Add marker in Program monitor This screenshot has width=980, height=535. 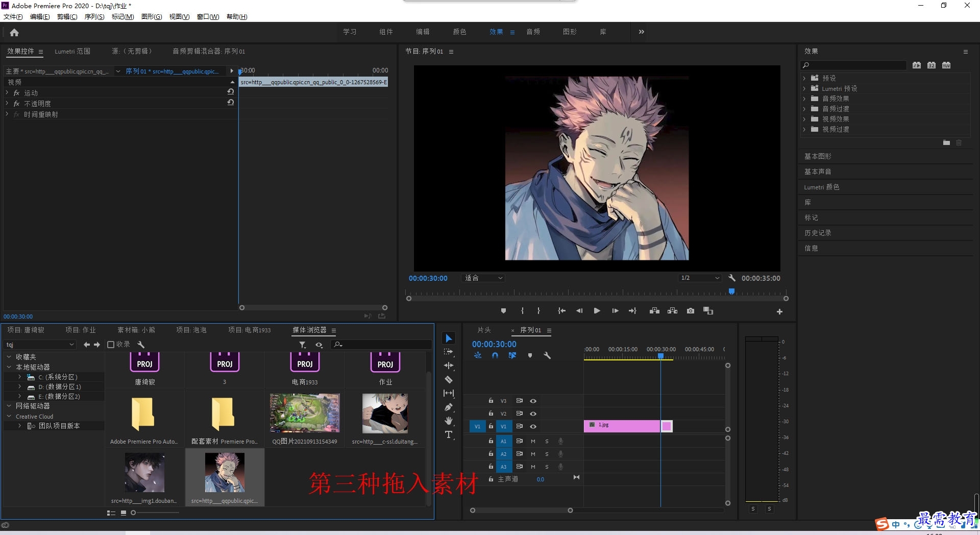[x=503, y=311]
